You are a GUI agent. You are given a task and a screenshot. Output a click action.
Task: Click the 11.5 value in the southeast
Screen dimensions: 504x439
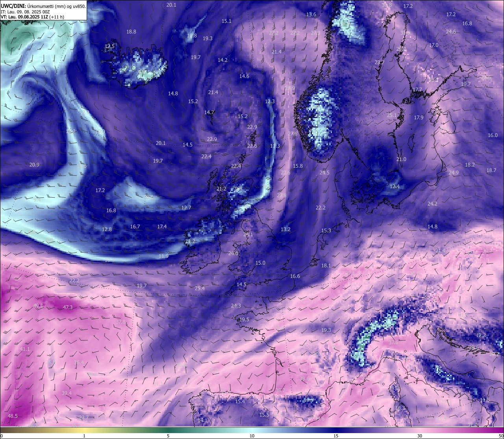(x=485, y=400)
